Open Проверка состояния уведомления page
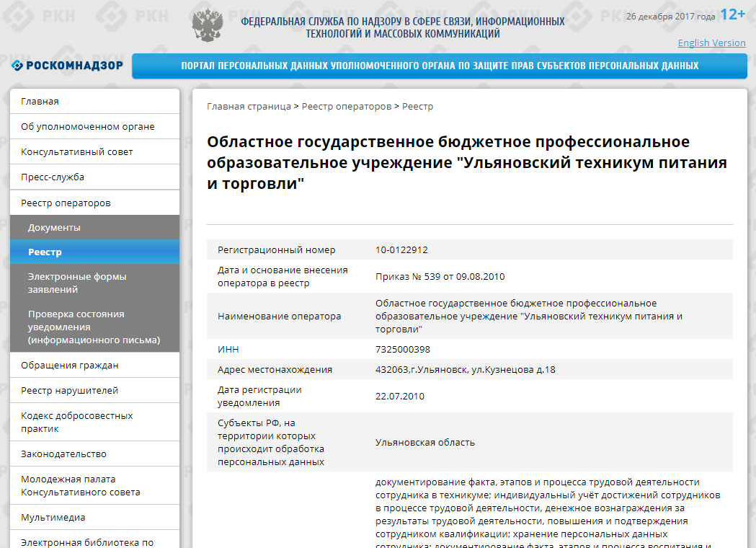 pyautogui.click(x=94, y=327)
